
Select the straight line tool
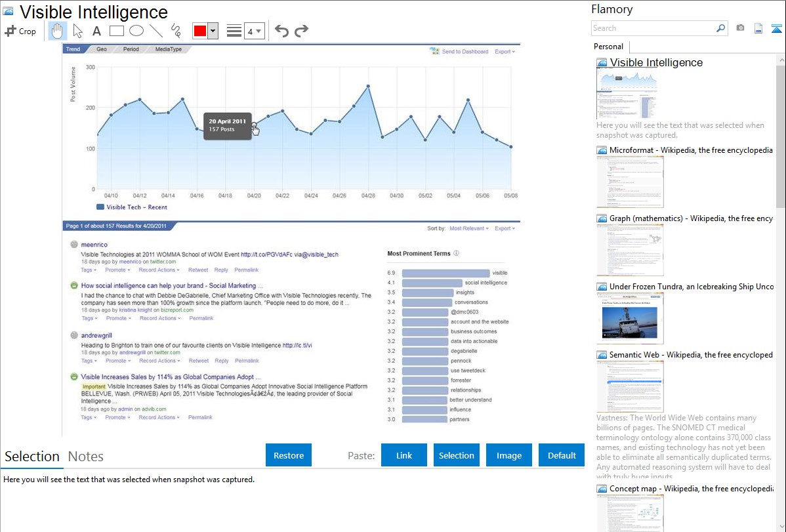156,31
